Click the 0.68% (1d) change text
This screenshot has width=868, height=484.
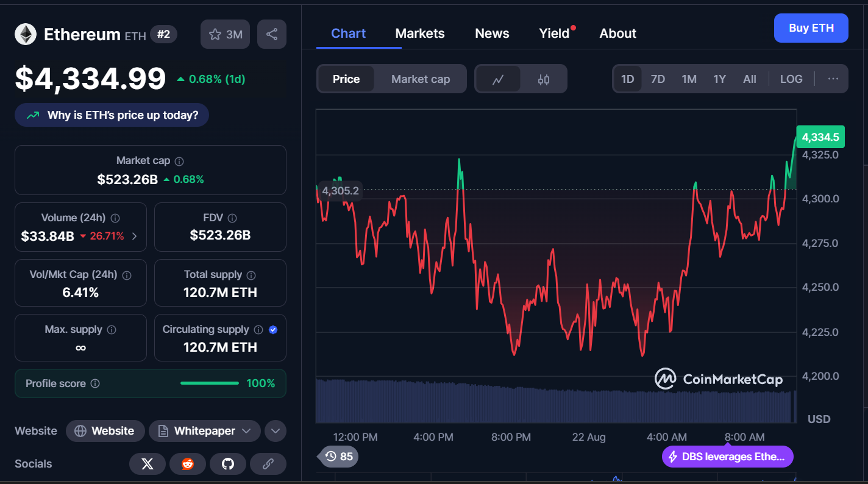click(x=217, y=79)
